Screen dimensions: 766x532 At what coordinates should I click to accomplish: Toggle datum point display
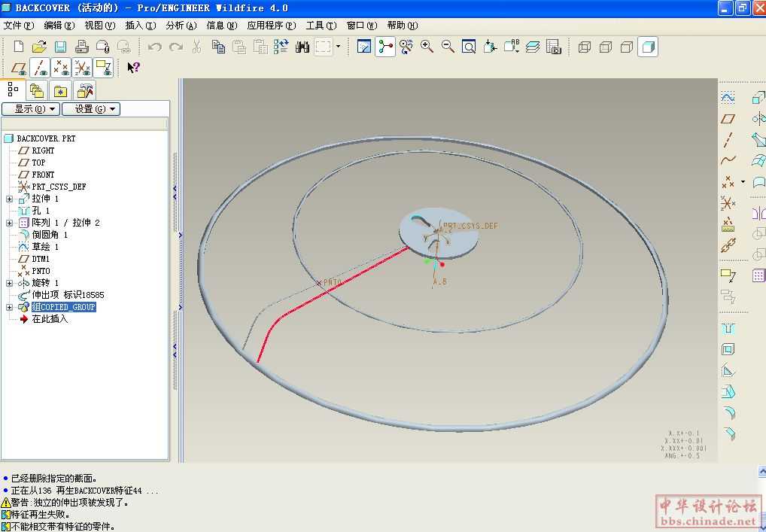click(x=61, y=68)
